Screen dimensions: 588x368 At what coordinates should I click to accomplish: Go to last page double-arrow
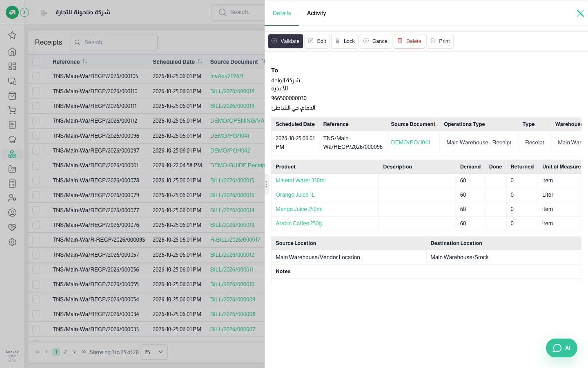pos(84,352)
